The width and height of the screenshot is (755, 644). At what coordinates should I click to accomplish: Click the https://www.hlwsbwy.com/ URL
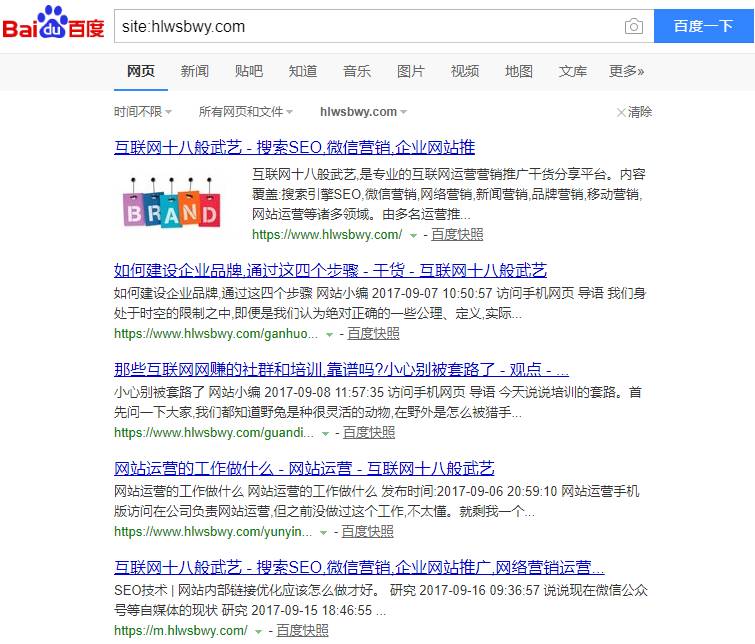(x=327, y=235)
